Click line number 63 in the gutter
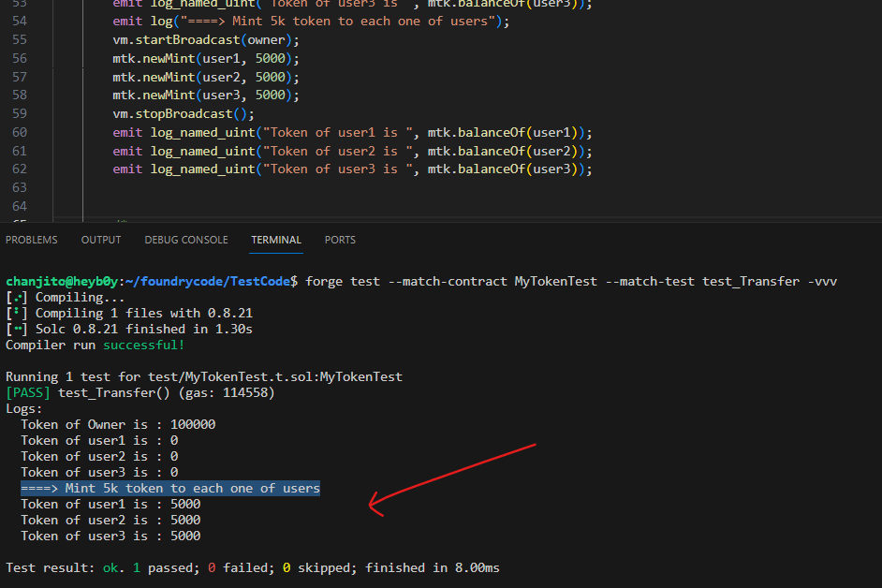882x588 pixels. pos(20,187)
